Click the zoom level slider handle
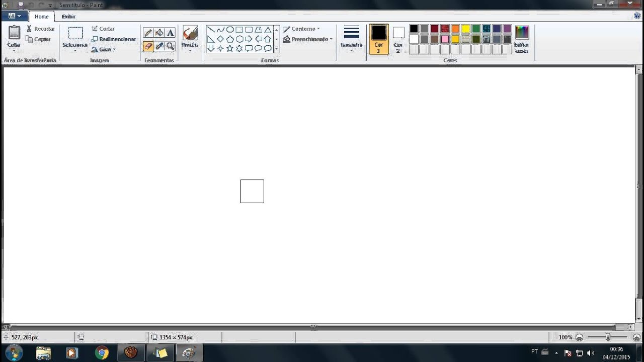Screen dimensions: 644x362 point(608,337)
